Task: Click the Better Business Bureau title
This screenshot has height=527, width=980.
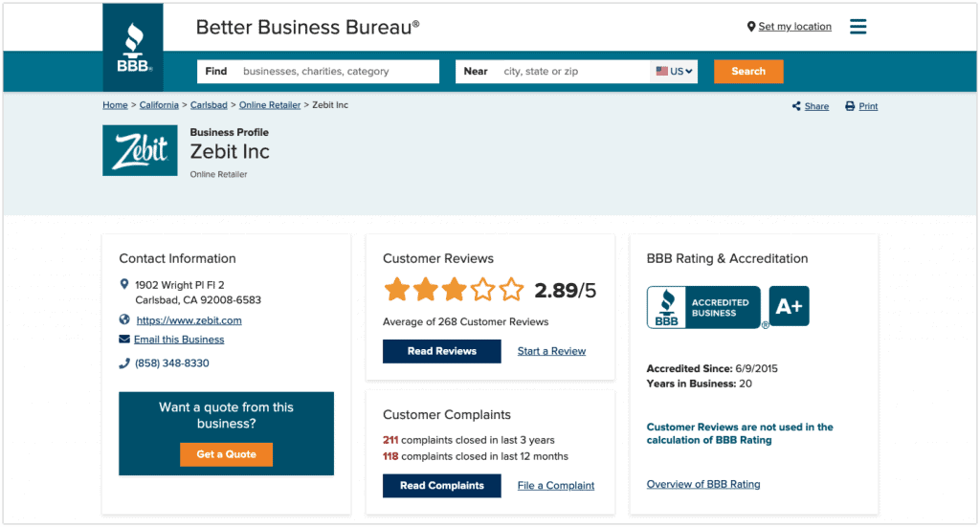Action: click(307, 27)
